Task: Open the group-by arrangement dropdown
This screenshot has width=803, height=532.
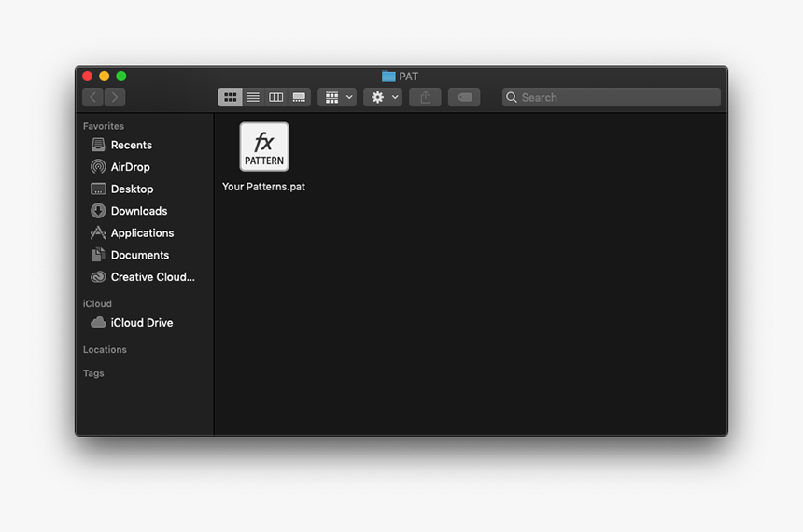Action: (x=337, y=97)
